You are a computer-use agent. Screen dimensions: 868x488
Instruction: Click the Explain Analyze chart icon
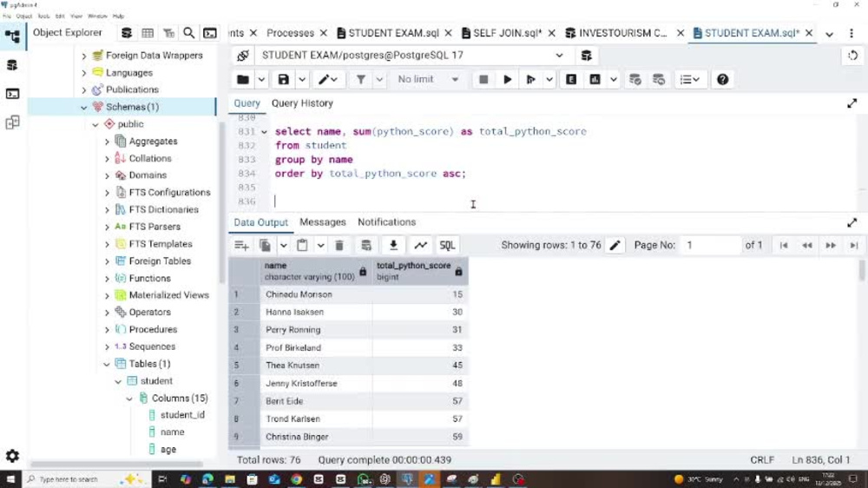[x=595, y=80]
